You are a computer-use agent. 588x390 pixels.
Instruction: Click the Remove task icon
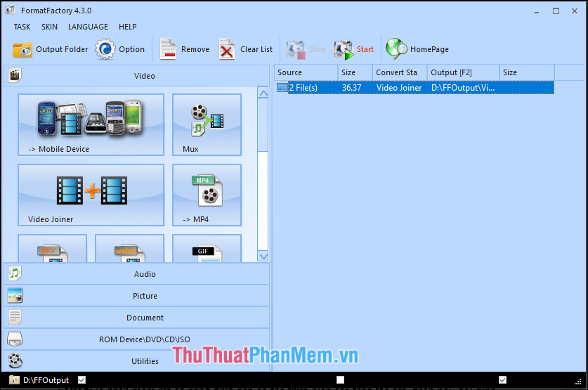167,49
